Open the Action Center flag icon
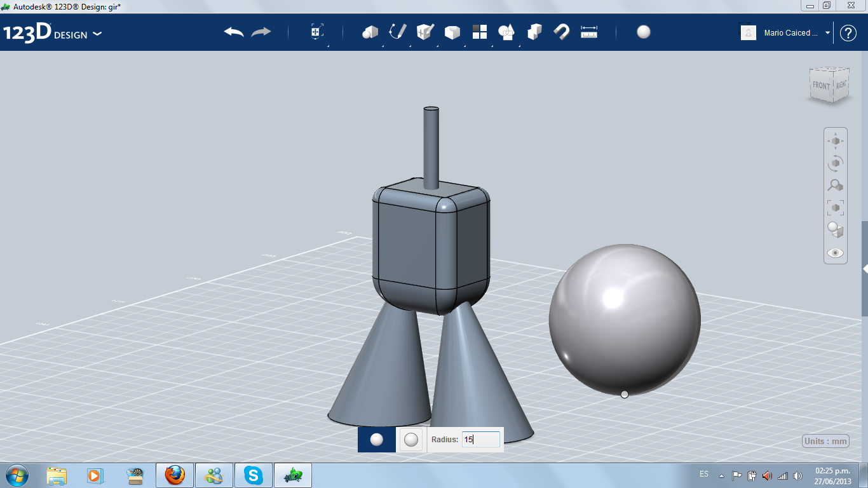Image resolution: width=868 pixels, height=488 pixels. pyautogui.click(x=737, y=475)
